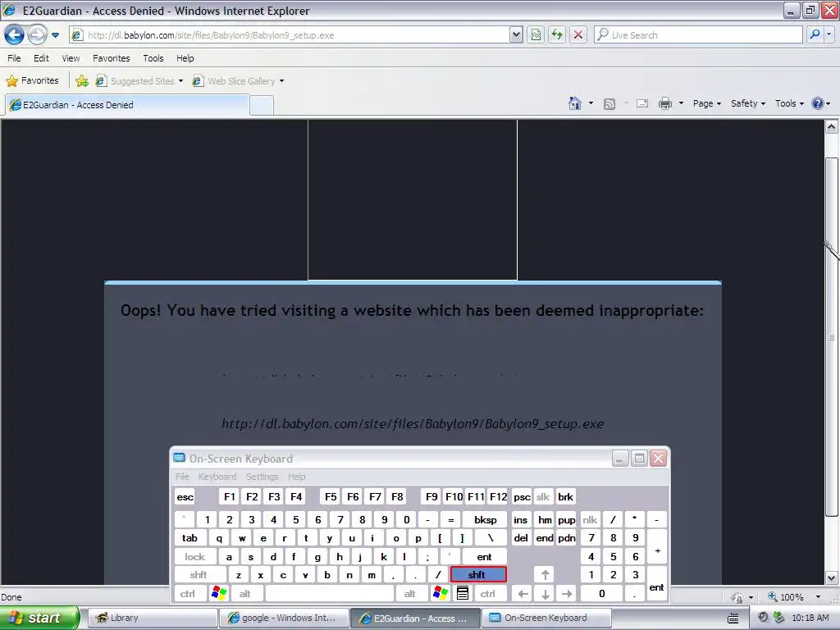Click the bksp key on On-Screen Keyboard

[485, 519]
